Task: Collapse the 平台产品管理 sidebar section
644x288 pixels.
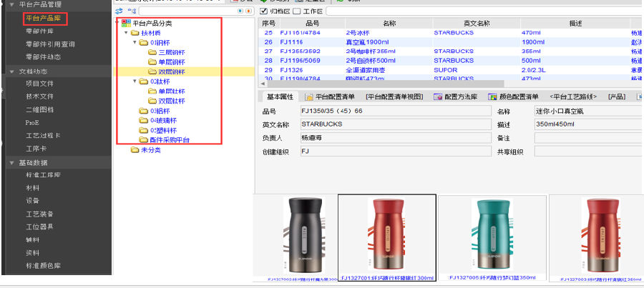Action: pyautogui.click(x=11, y=4)
